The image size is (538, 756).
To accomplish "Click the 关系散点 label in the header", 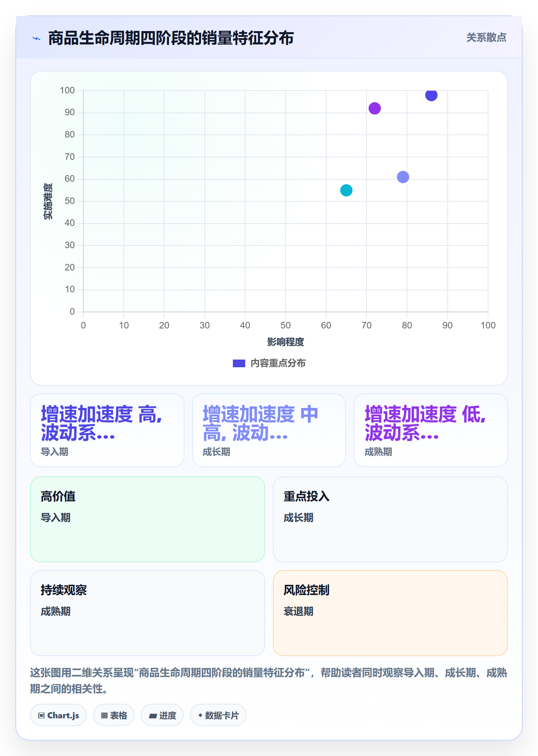I will click(486, 38).
